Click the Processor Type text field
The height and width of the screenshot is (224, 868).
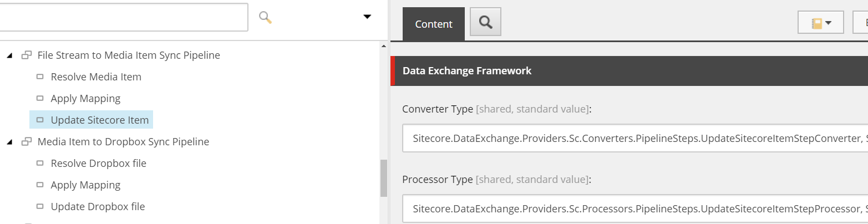click(635, 208)
